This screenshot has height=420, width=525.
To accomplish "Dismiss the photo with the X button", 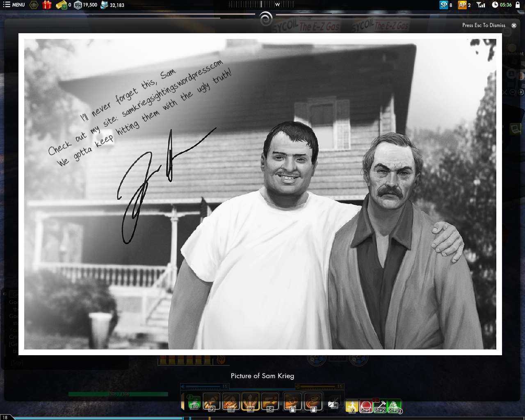I will click(x=514, y=25).
